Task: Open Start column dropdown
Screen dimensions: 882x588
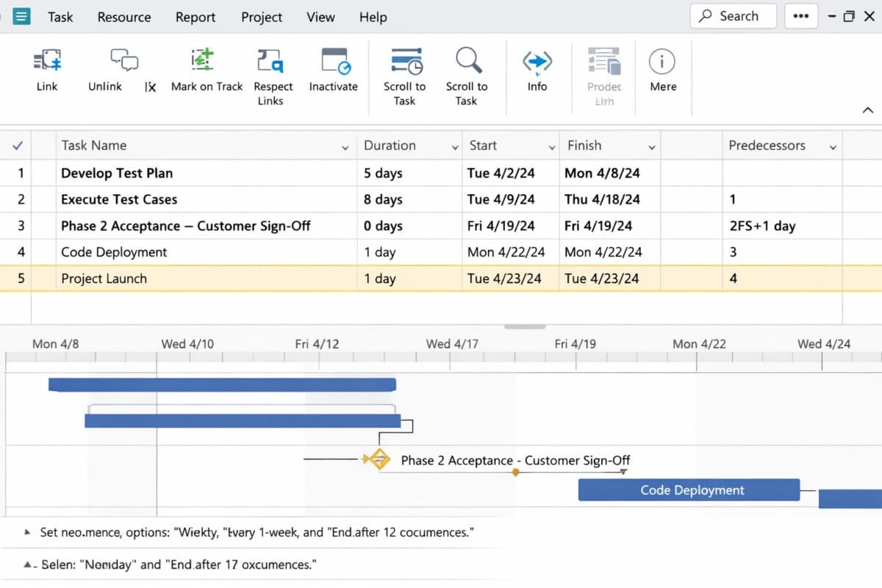Action: pyautogui.click(x=552, y=148)
